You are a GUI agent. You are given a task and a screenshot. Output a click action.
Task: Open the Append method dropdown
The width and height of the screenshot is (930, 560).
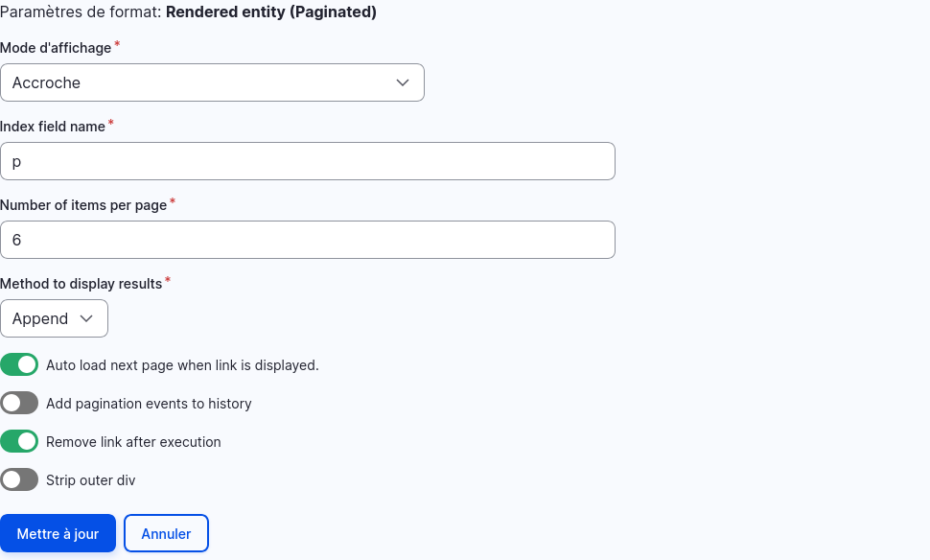pos(54,318)
